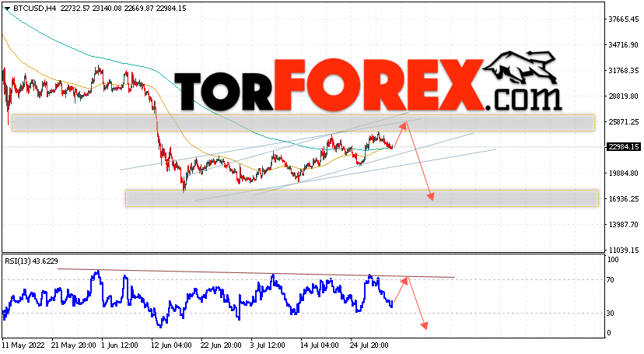Click the 24 Jul 20:00 date label
644x354 pixels.
369,345
